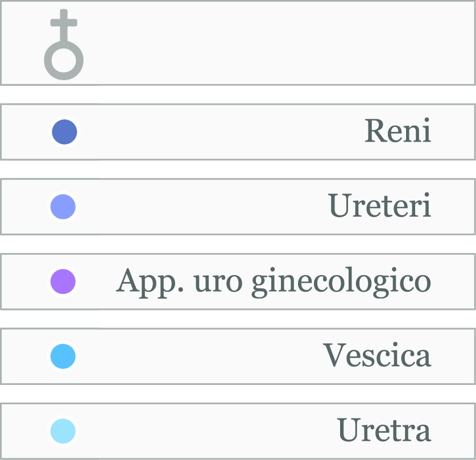Click empty space between Uretra dot and label
Image resolution: width=476 pixels, height=460 pixels.
point(199,431)
